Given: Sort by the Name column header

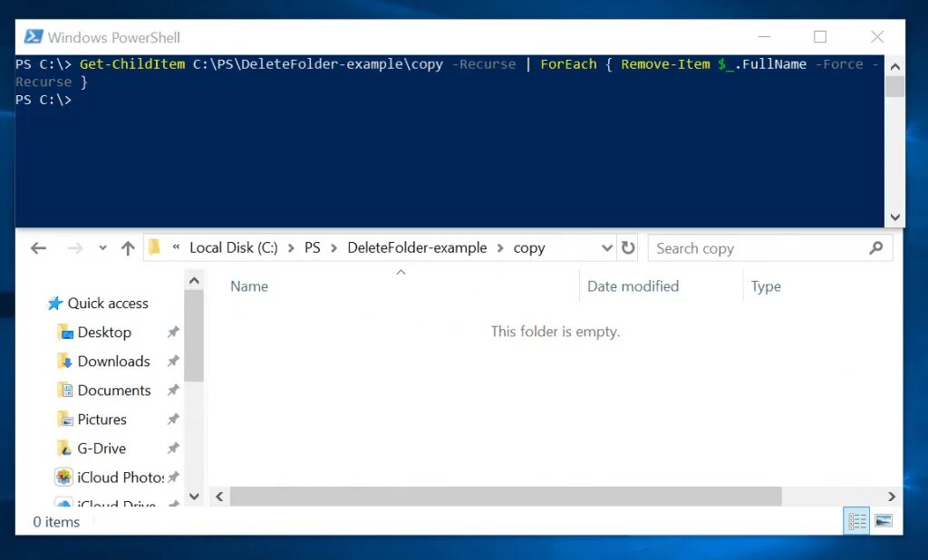Looking at the screenshot, I should click(x=249, y=286).
